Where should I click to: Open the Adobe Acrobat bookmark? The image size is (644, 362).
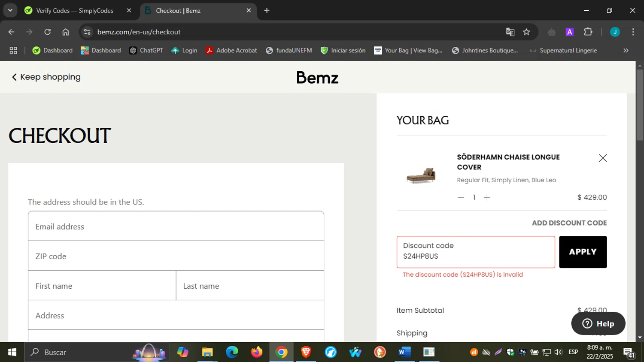231,51
